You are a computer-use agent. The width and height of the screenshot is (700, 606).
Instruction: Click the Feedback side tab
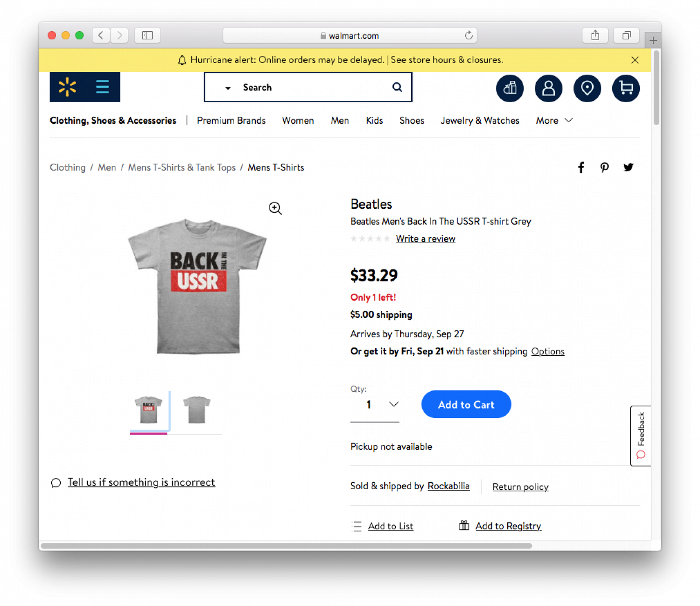pyautogui.click(x=641, y=436)
